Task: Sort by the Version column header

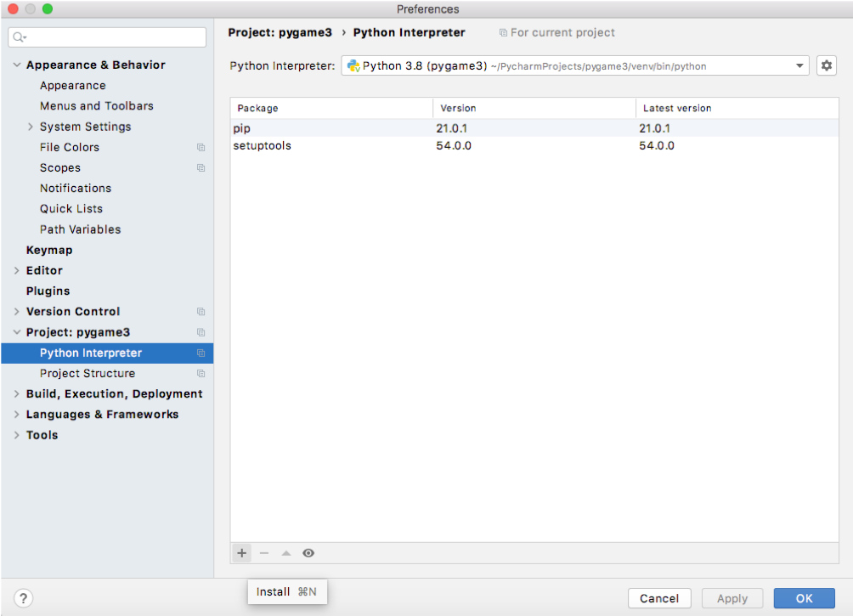Action: click(x=534, y=108)
